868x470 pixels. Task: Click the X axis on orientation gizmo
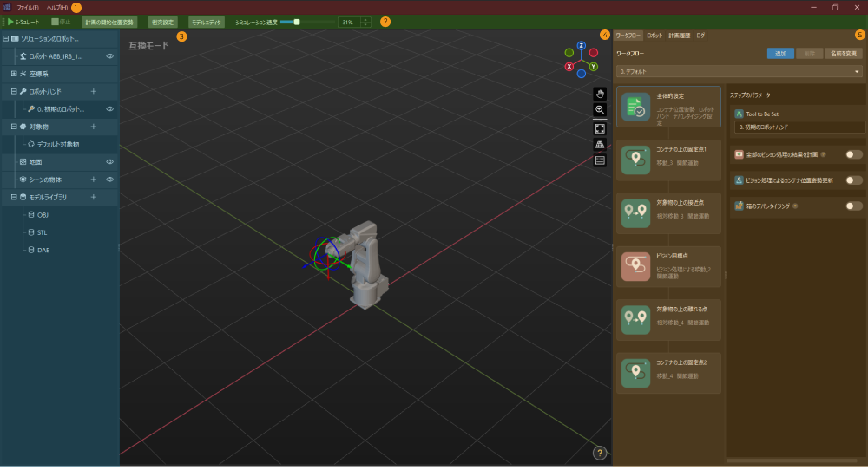point(569,67)
